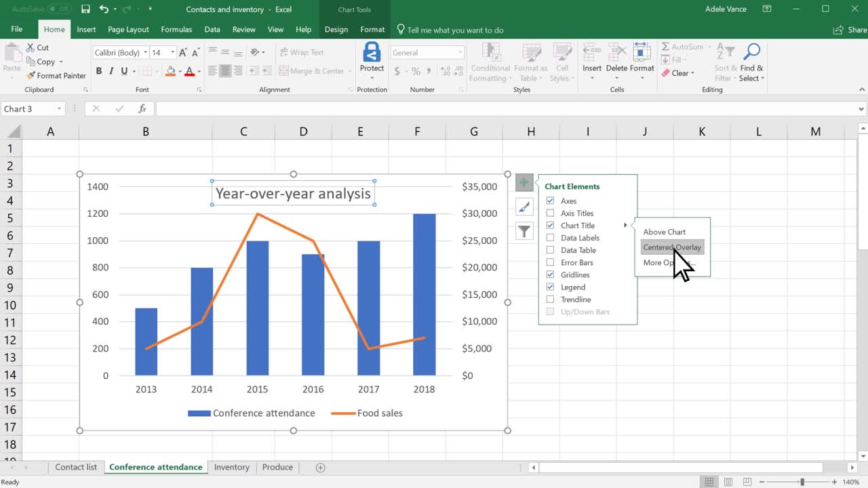Toggle the AutoSave switch

[x=60, y=9]
